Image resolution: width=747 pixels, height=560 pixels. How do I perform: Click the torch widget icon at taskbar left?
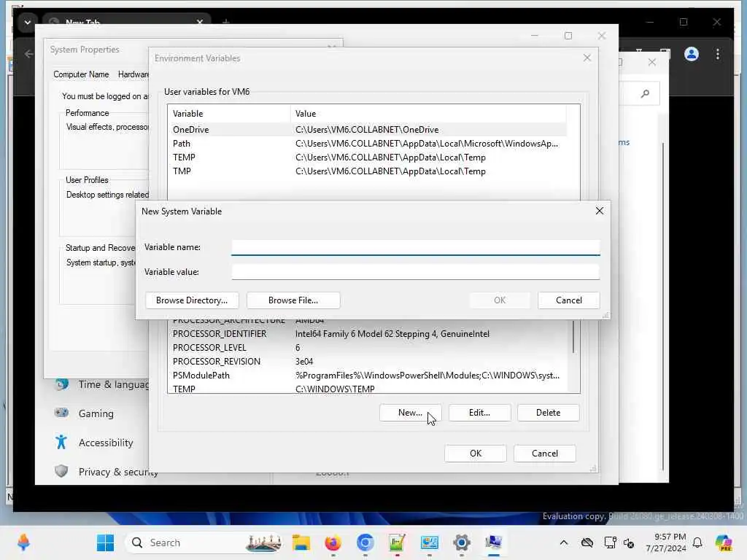23,542
